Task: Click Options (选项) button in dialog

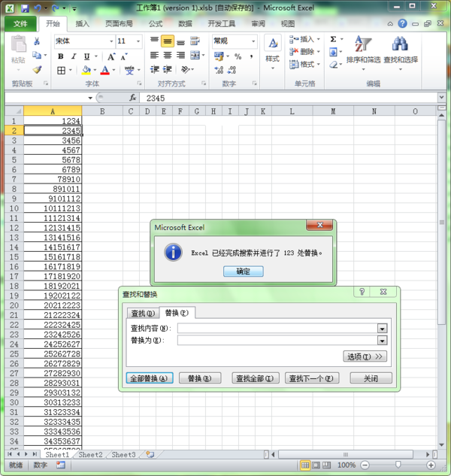Action: click(x=365, y=356)
